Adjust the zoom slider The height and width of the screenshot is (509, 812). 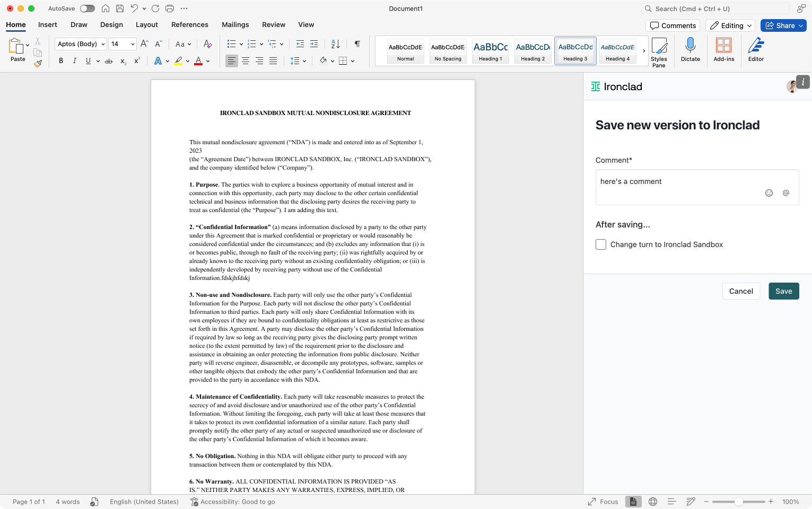tap(738, 502)
